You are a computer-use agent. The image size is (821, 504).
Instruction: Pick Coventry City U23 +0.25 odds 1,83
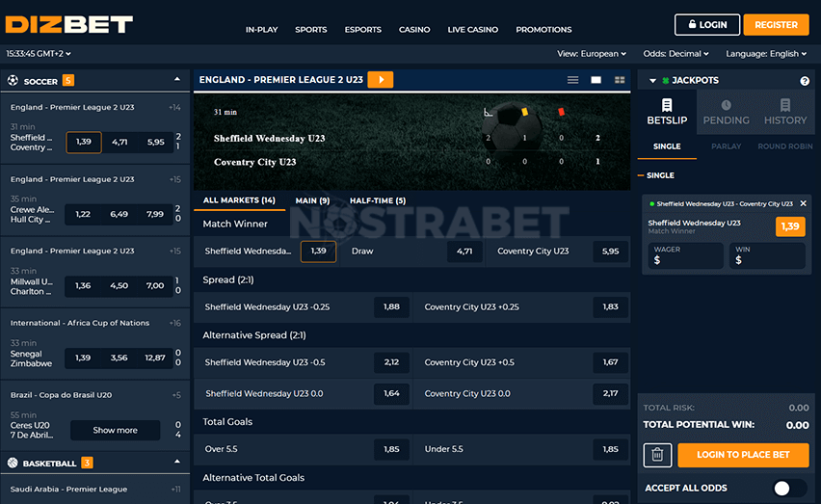click(x=610, y=306)
